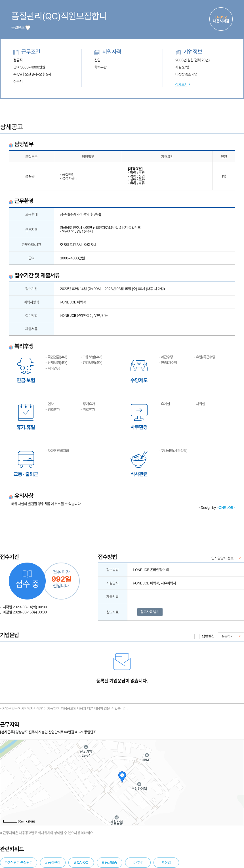Select the #경남 keyword tag

click(138, 862)
